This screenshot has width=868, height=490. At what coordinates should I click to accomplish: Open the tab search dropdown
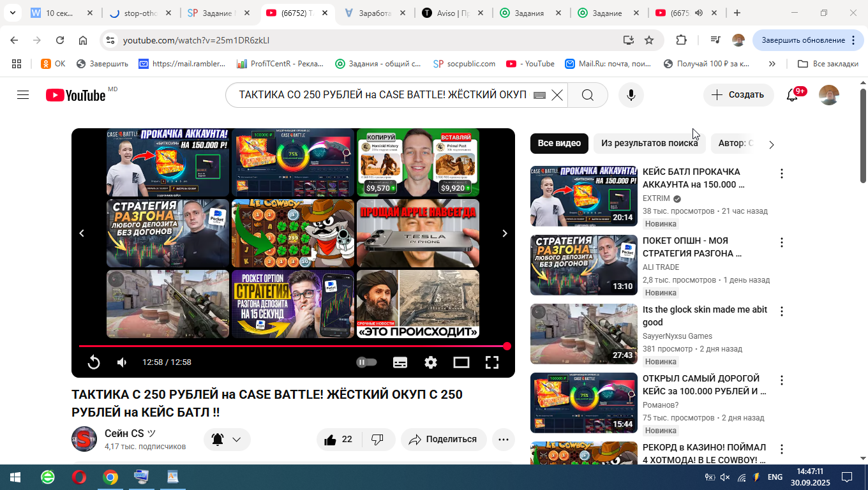pyautogui.click(x=14, y=13)
